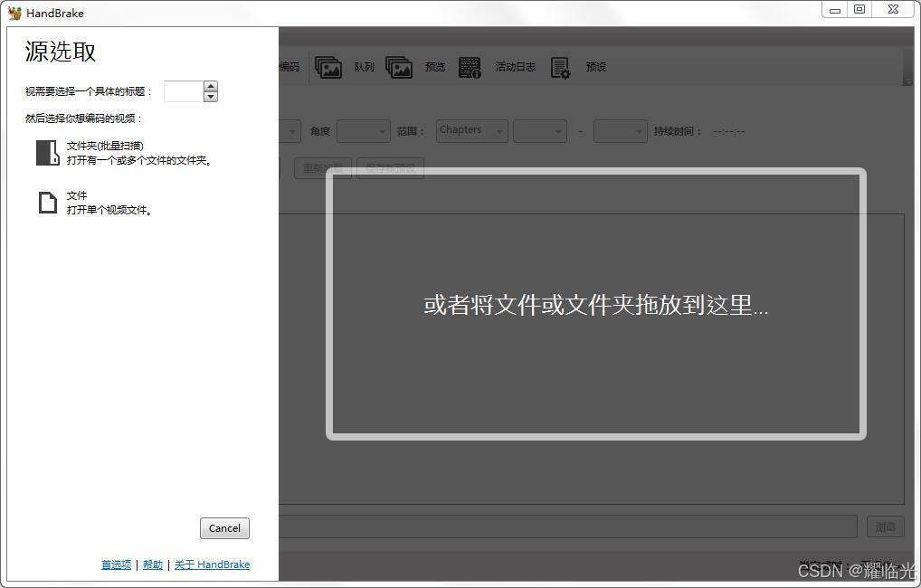Click the 编码 encode toolbar label

[289, 67]
